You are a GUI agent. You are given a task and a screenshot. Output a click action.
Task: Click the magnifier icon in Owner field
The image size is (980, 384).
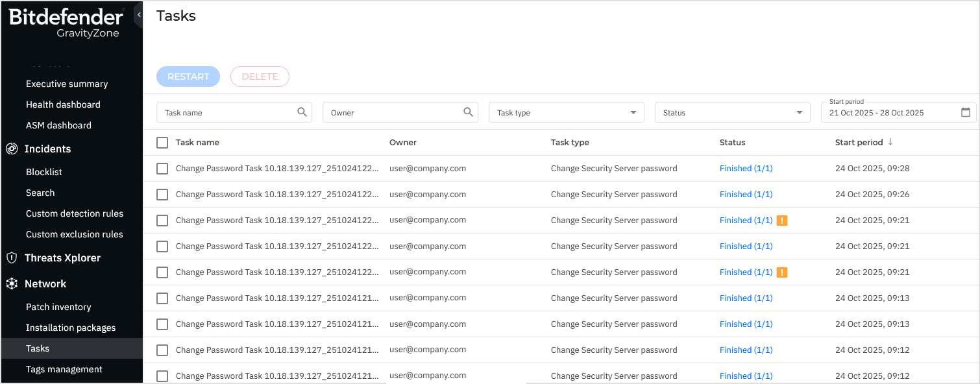tap(468, 112)
